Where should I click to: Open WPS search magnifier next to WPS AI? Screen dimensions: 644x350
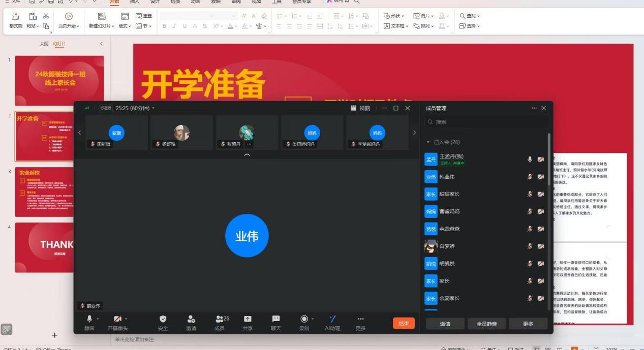click(x=357, y=2)
